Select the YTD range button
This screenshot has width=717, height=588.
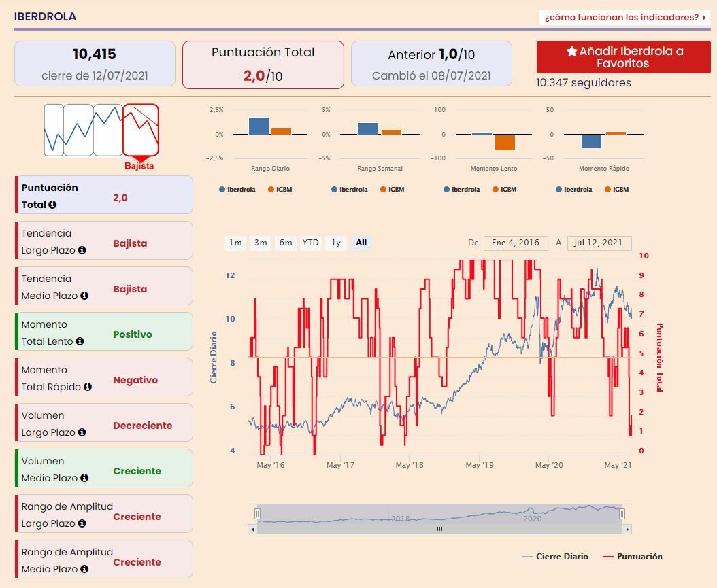pyautogui.click(x=310, y=243)
